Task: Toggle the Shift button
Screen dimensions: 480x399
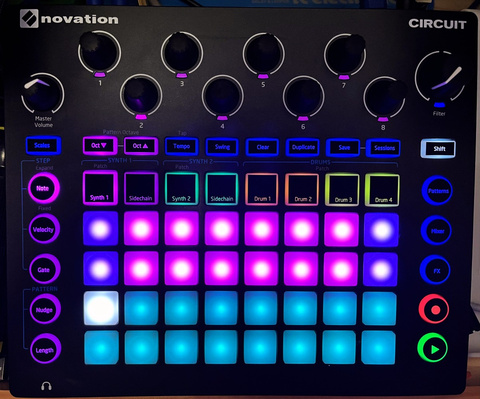Action: (439, 149)
